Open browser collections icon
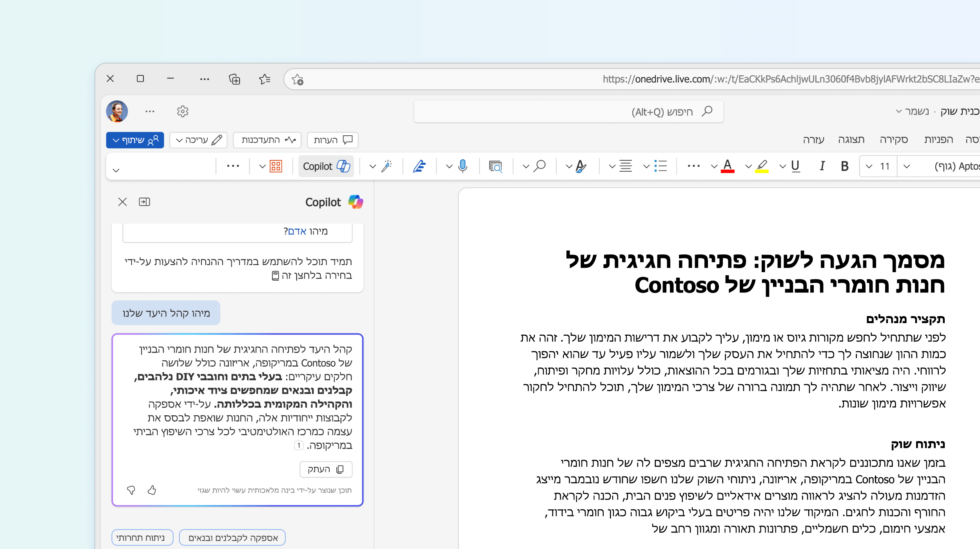This screenshot has height=549, width=980. pos(234,79)
